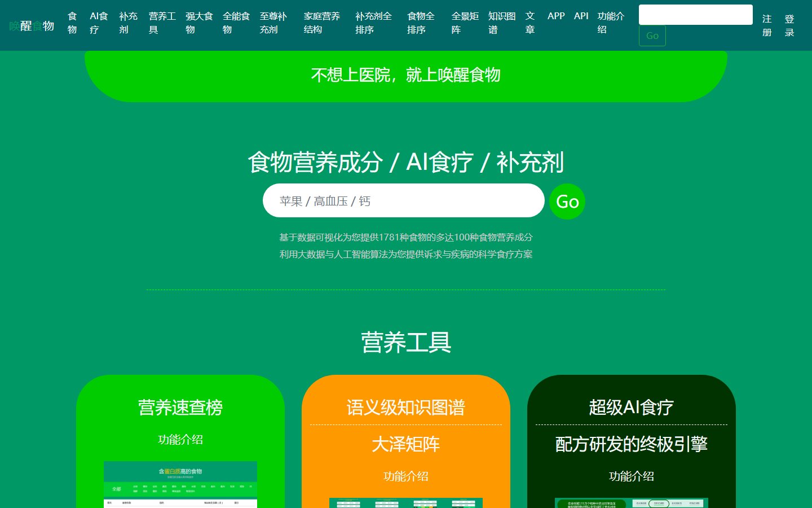Click the 配方研发的终极引擎 heading
Image resolution: width=812 pixels, height=508 pixels.
point(632,444)
